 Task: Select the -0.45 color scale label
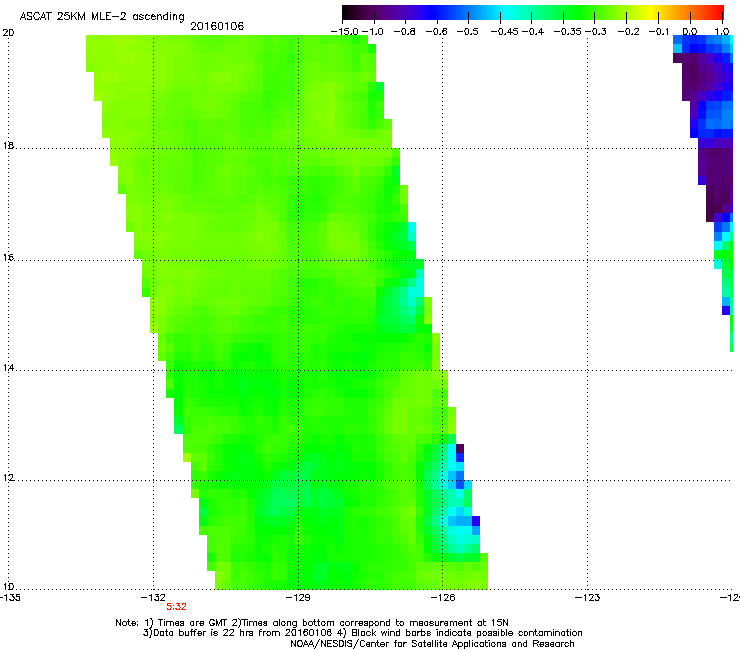pyautogui.click(x=505, y=32)
